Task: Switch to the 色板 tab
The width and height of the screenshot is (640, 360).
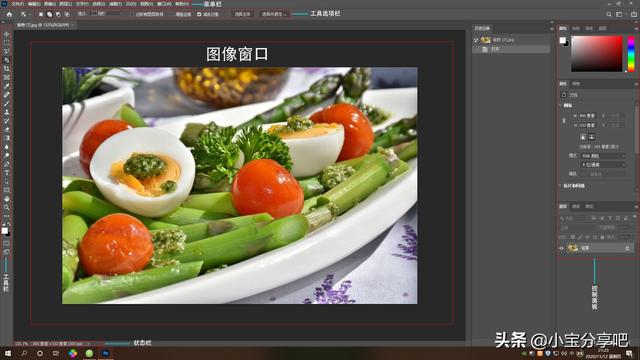Action: point(576,29)
